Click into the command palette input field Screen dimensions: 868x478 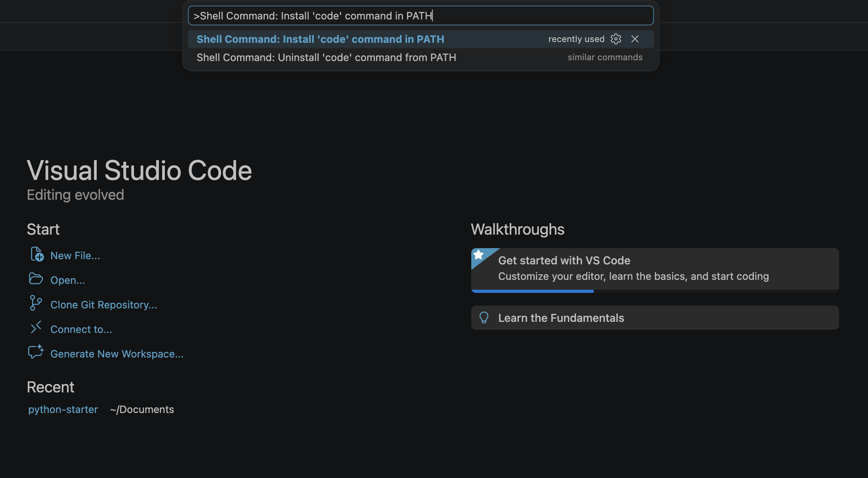point(421,16)
